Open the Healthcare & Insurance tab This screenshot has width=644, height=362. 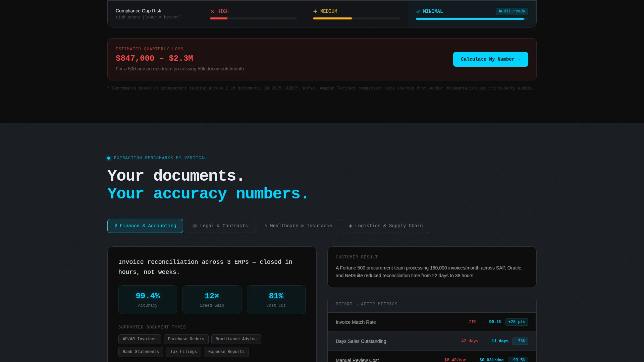pyautogui.click(x=298, y=226)
